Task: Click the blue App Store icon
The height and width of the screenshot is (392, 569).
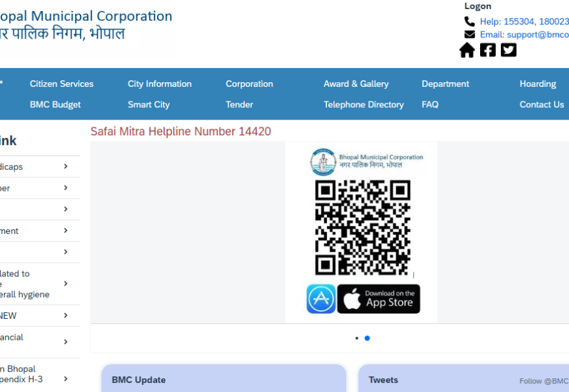Action: [x=321, y=299]
